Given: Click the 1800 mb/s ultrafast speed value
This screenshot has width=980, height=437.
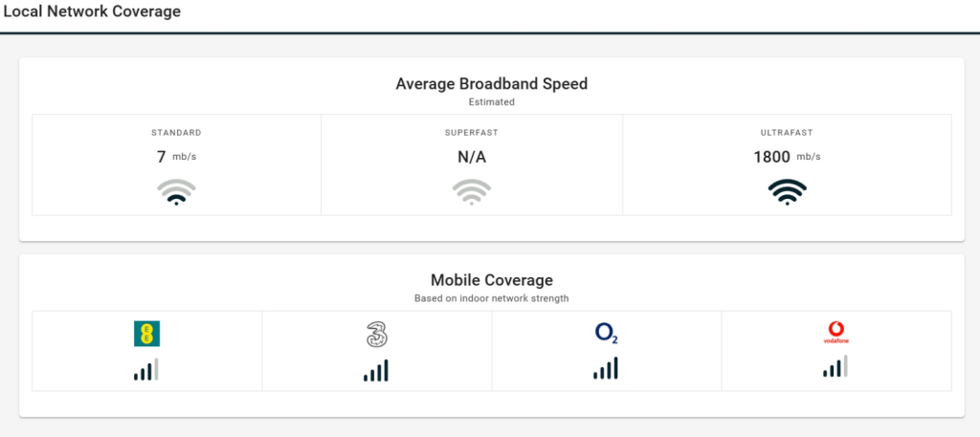Looking at the screenshot, I should pos(787,157).
